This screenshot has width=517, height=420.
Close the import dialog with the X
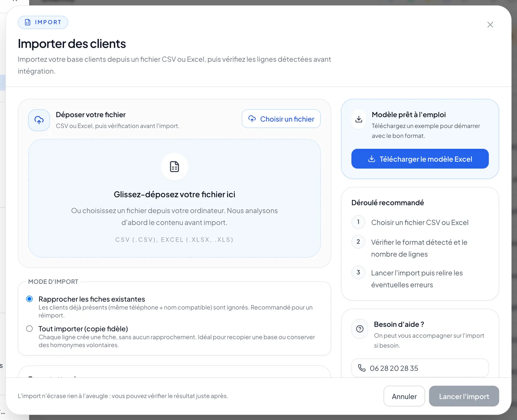click(x=490, y=25)
